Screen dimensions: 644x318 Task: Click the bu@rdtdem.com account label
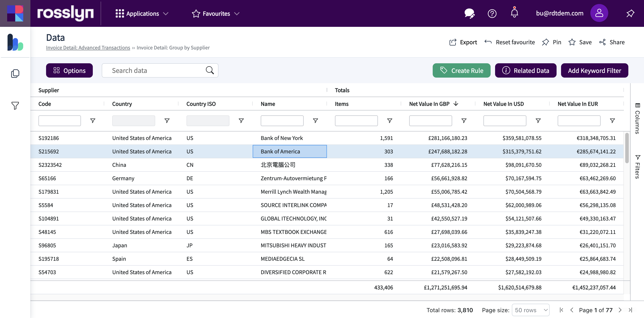click(x=559, y=13)
